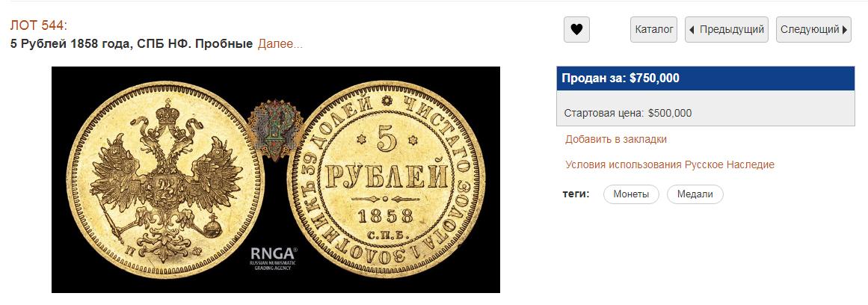Click the теги label
868x305 pixels.
(x=576, y=194)
